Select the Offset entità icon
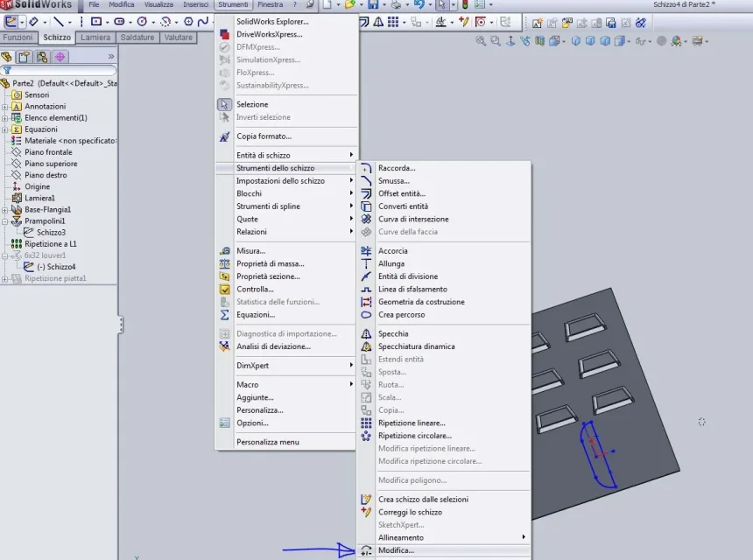This screenshot has width=753, height=560. [x=366, y=194]
